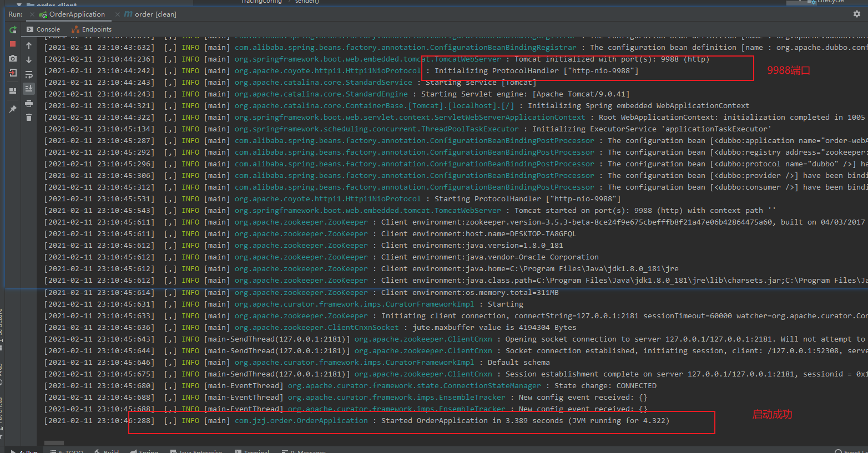Click 'Tomcat started on port(s): 9988' message
Viewport: 868px width, 453px height.
645,211
